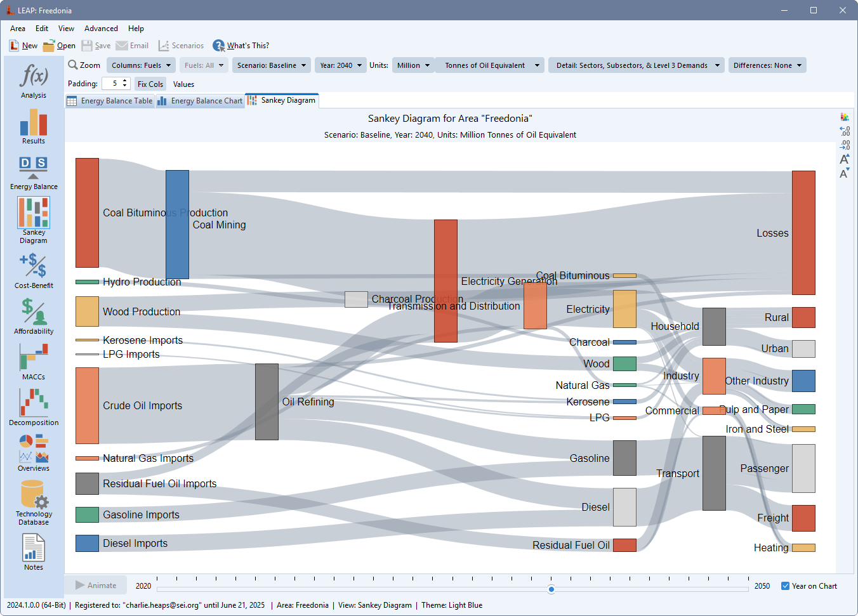Open the Cost-Benefit view
The width and height of the screenshot is (858, 616).
tap(34, 270)
